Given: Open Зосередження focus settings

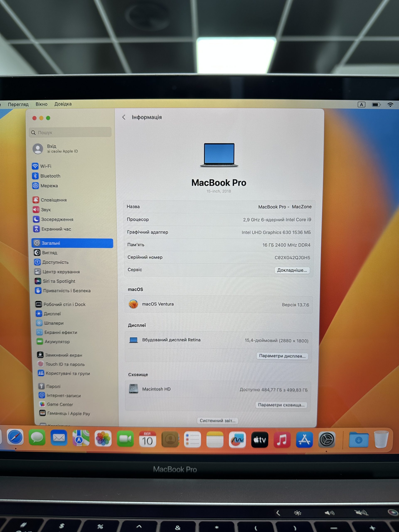Looking at the screenshot, I should point(53,219).
